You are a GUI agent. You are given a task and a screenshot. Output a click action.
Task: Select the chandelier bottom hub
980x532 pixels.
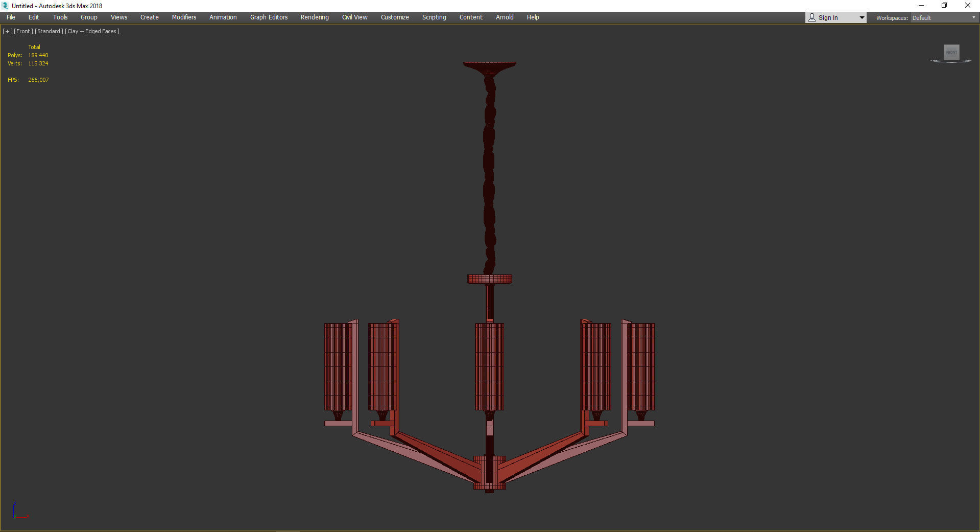coord(489,473)
